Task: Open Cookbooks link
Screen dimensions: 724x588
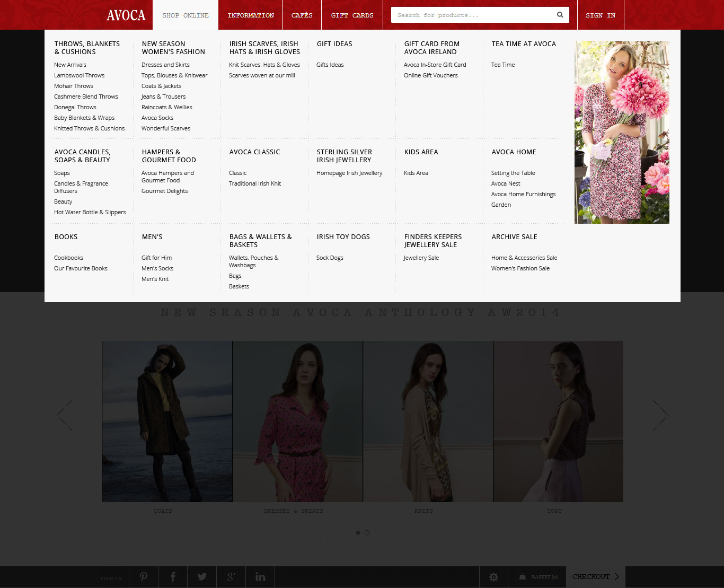Action: tap(68, 258)
